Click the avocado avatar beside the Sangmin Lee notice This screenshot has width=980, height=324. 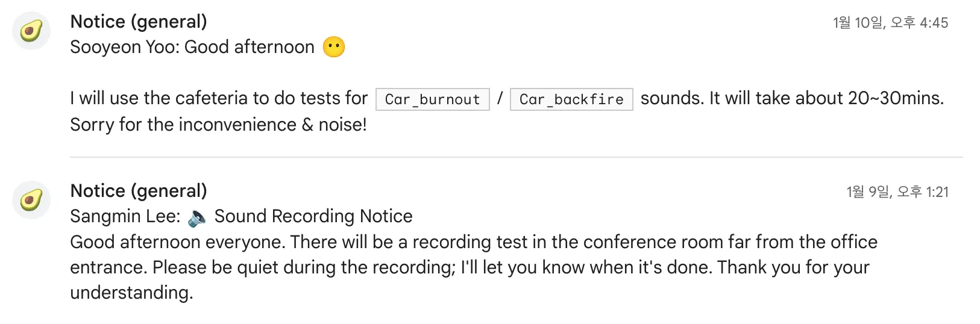[31, 200]
